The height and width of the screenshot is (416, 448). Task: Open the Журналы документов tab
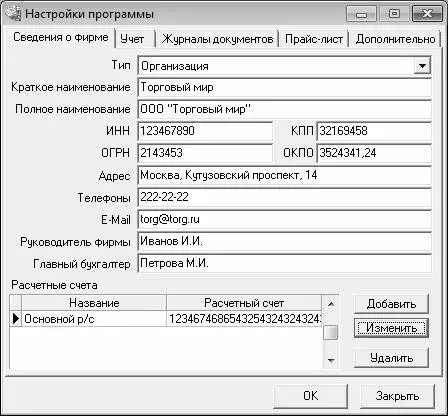point(217,39)
